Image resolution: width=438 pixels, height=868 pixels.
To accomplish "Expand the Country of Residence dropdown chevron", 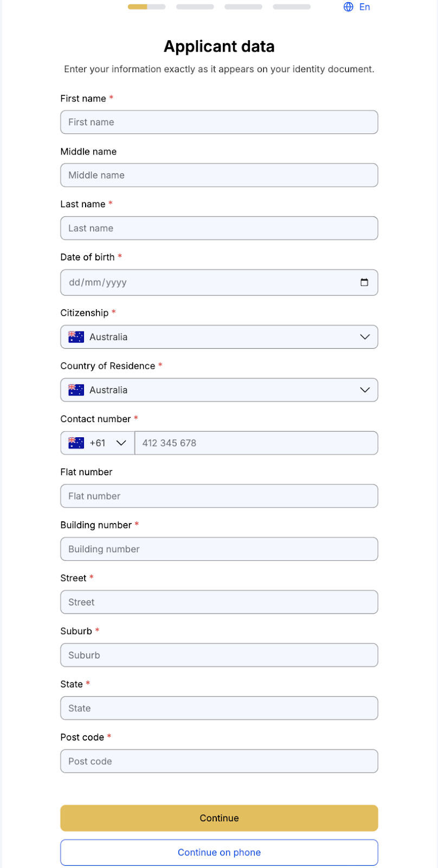I will [365, 390].
